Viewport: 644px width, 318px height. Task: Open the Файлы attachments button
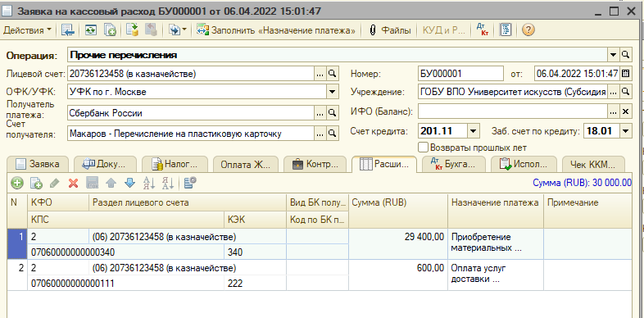pos(390,30)
